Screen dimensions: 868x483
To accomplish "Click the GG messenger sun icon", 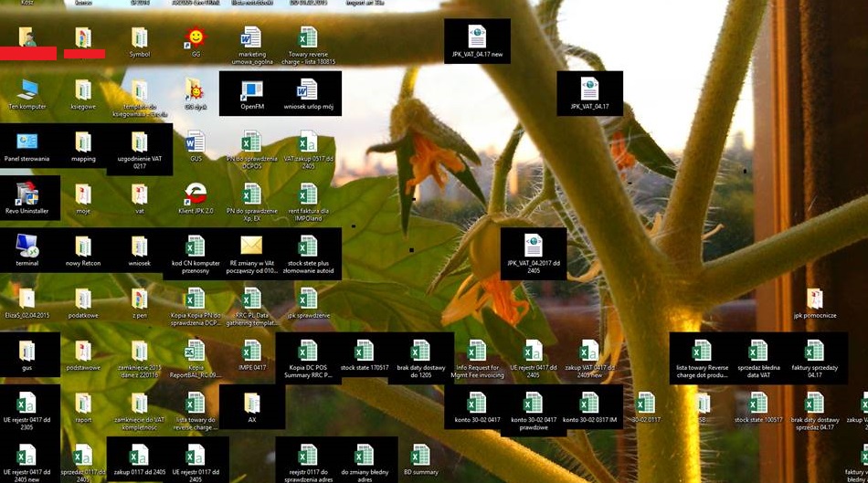I will (195, 38).
